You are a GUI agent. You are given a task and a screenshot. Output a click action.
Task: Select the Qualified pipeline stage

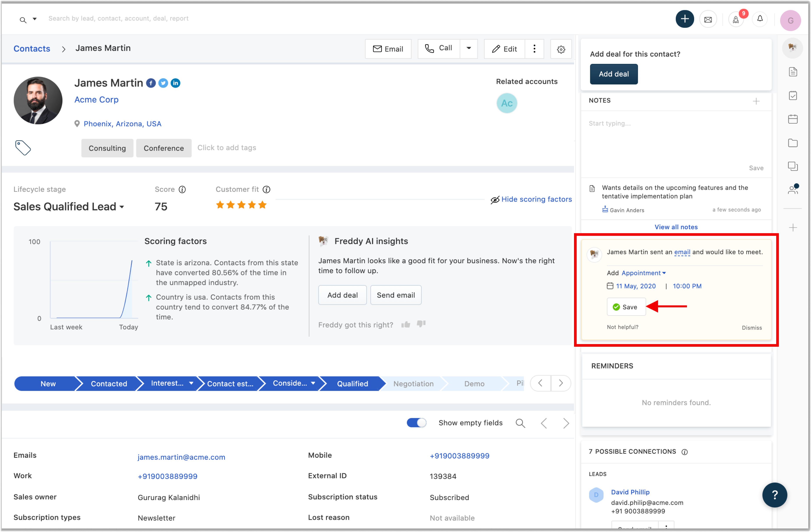pyautogui.click(x=352, y=383)
